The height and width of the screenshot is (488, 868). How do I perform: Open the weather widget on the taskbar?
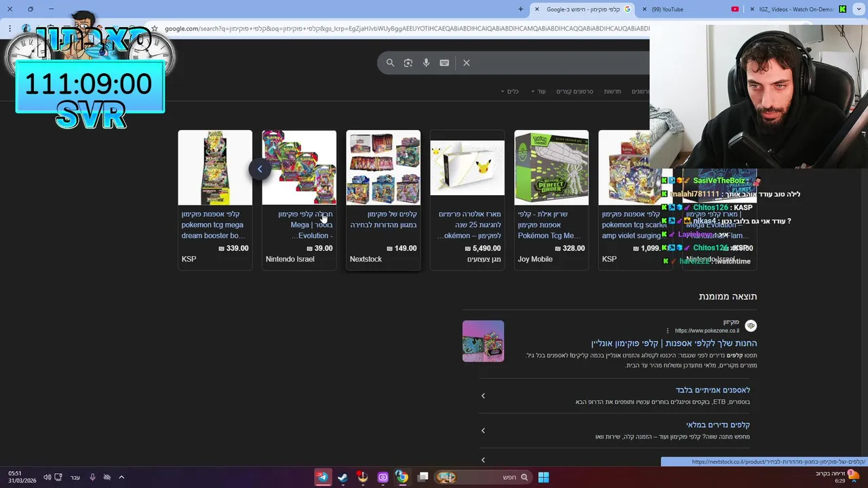pos(838,477)
